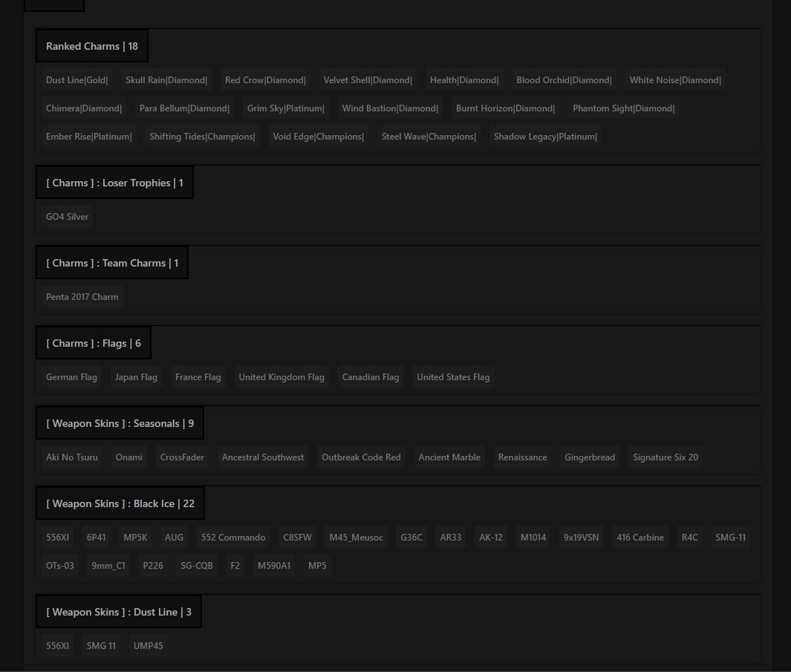Click Shifting Tides|Champions| tag
Viewport: 791px width, 672px height.
point(202,137)
